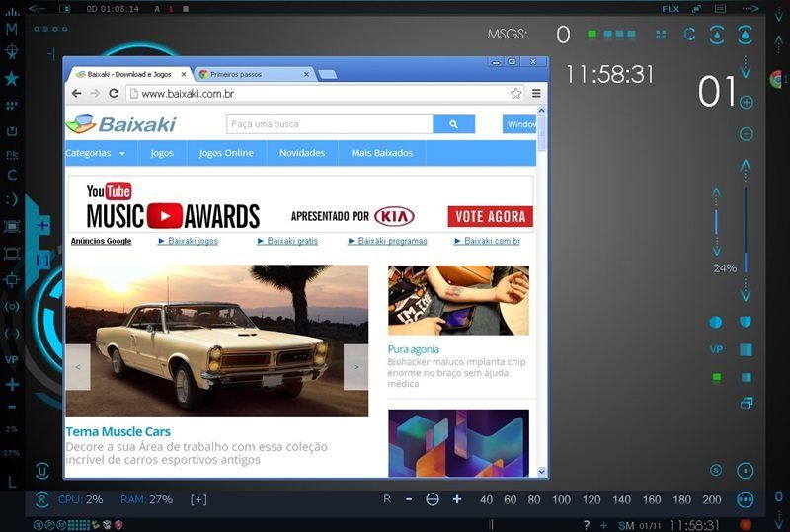790x532 pixels.
Task: Click the question mark in bottom status bar
Action: (586, 525)
